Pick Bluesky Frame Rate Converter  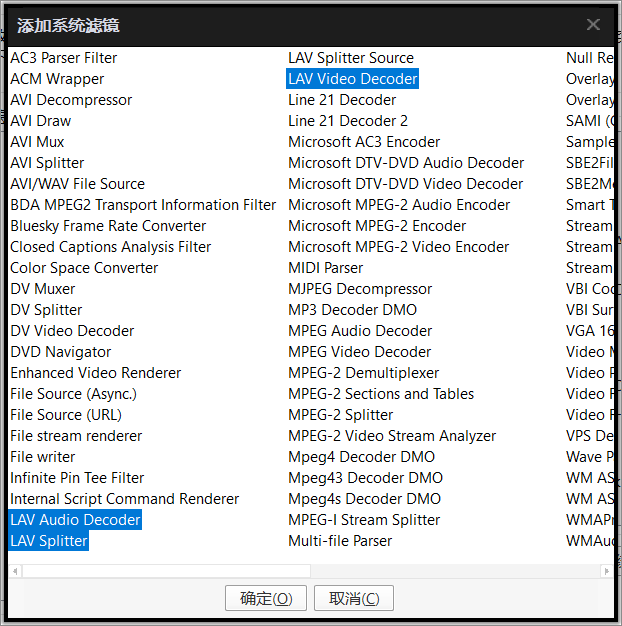click(x=108, y=226)
